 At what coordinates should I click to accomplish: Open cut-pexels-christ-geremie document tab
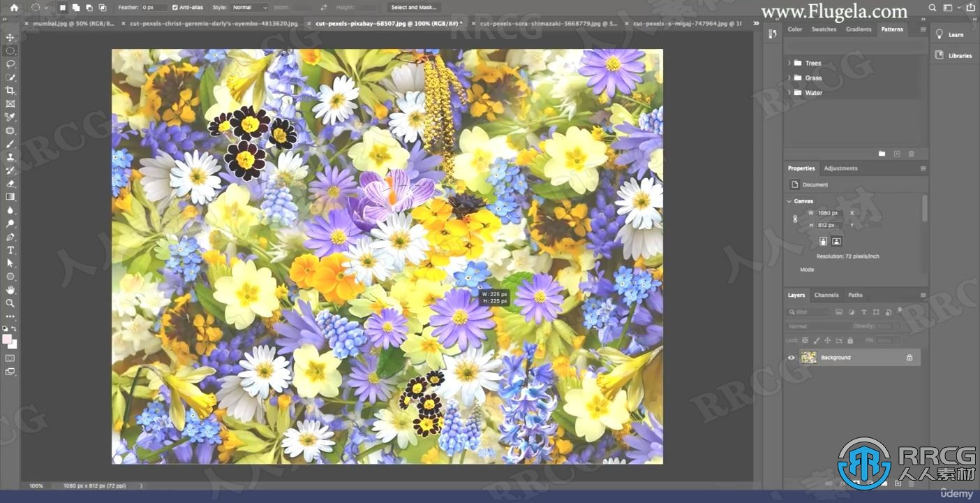point(214,23)
